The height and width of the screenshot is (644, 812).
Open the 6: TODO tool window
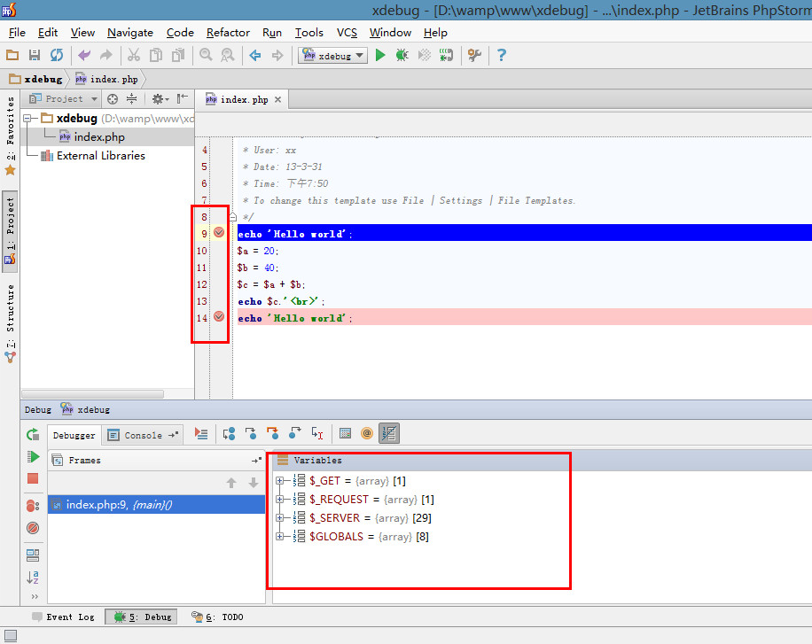tap(217, 617)
